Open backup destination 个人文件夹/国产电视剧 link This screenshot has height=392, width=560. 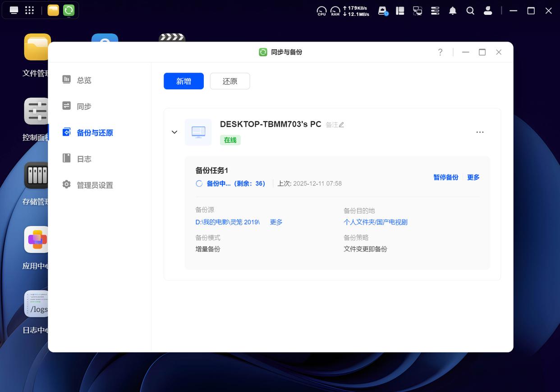click(x=375, y=222)
